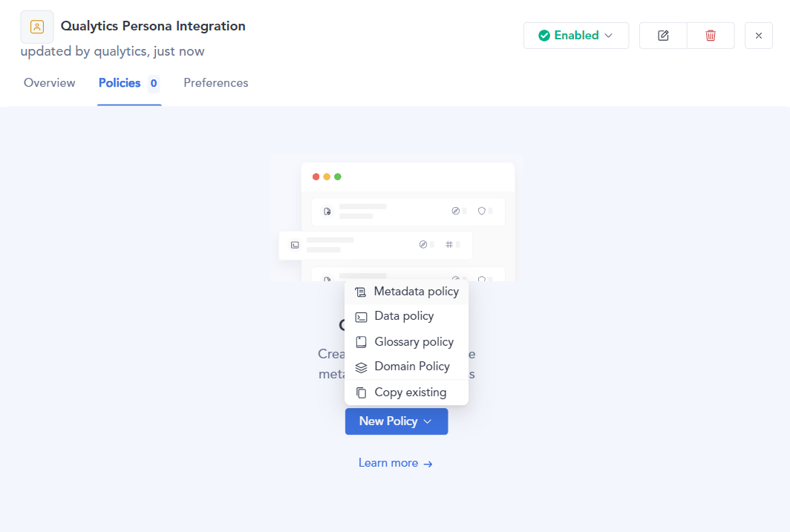Open the Preferences tab

pos(215,83)
